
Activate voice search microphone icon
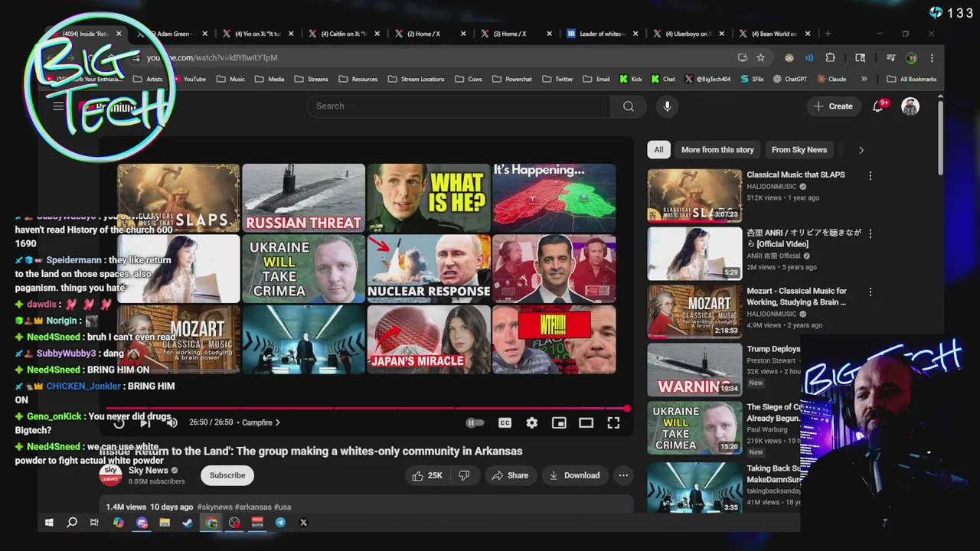coord(667,106)
